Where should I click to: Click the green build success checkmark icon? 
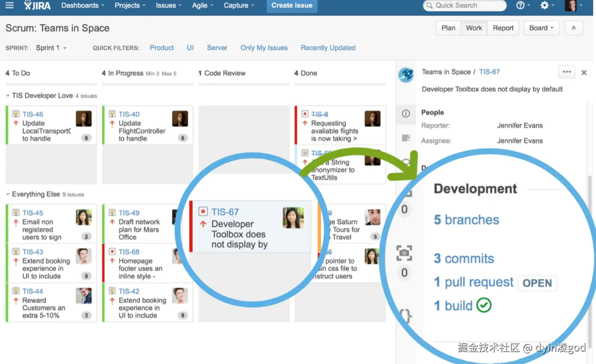(x=484, y=305)
